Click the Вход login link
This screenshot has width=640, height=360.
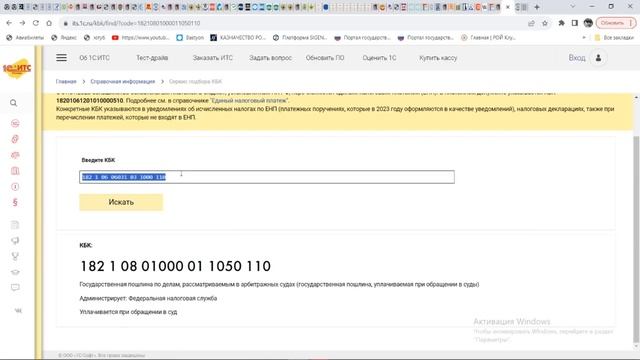[x=577, y=58]
